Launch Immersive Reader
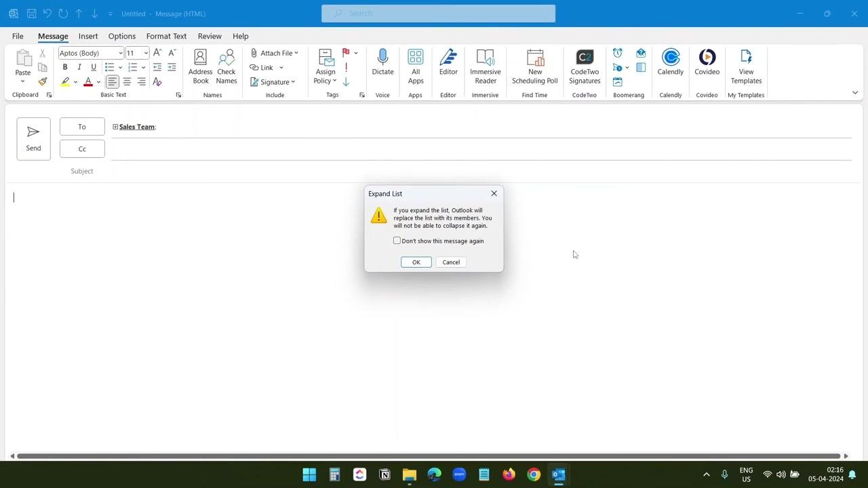This screenshot has height=488, width=868. point(486,66)
